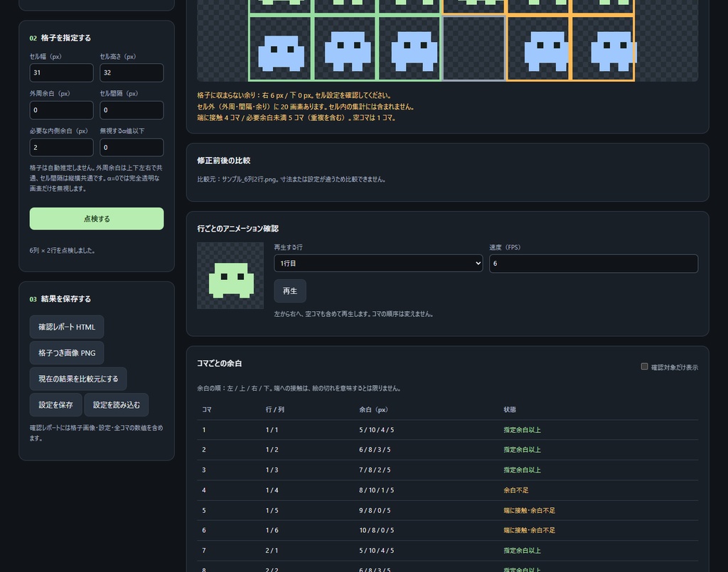Viewport: 728px width, 572px height.
Task: Click the 必要な内側余白 (px) field
Action: [61, 148]
